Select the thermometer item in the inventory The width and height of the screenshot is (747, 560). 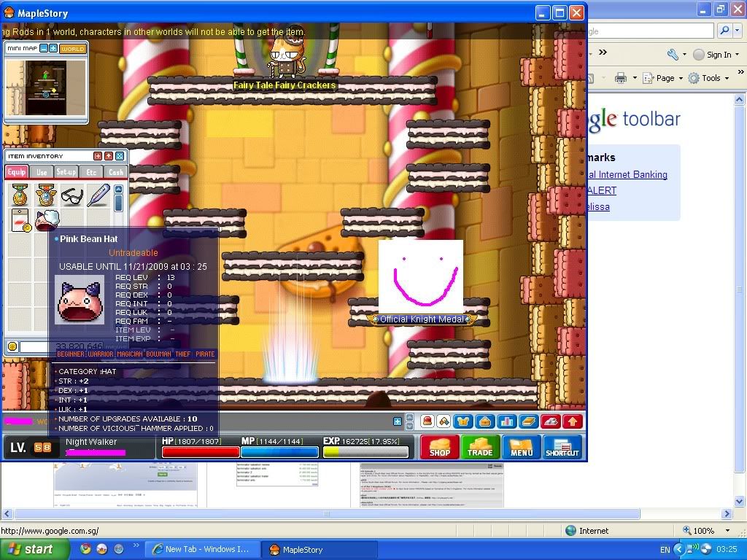point(98,195)
